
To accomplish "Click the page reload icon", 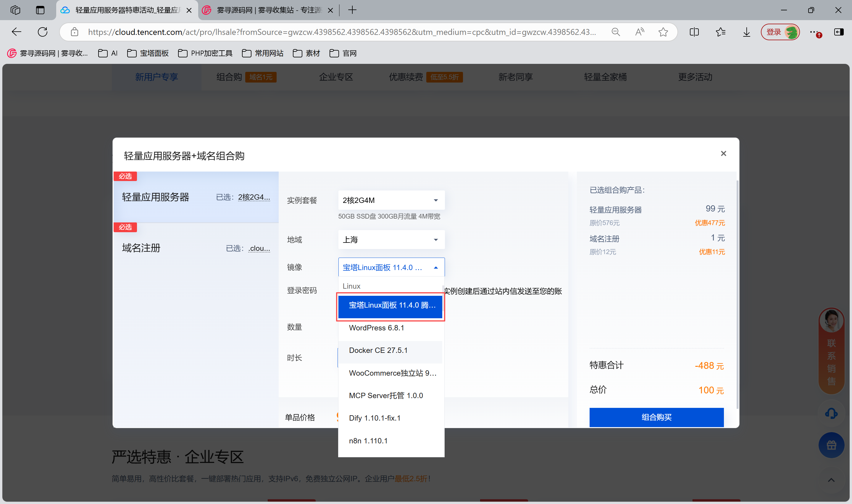I will click(x=42, y=32).
